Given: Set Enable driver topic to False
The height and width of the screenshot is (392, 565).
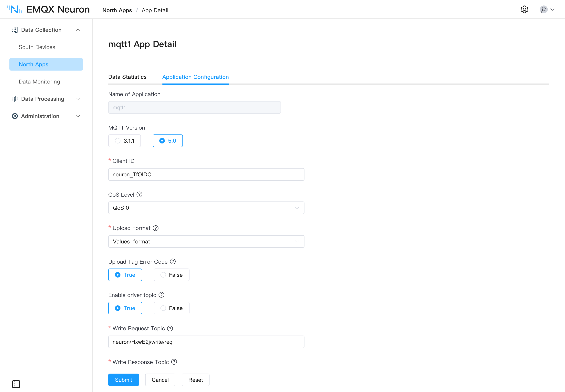Looking at the screenshot, I should point(172,308).
